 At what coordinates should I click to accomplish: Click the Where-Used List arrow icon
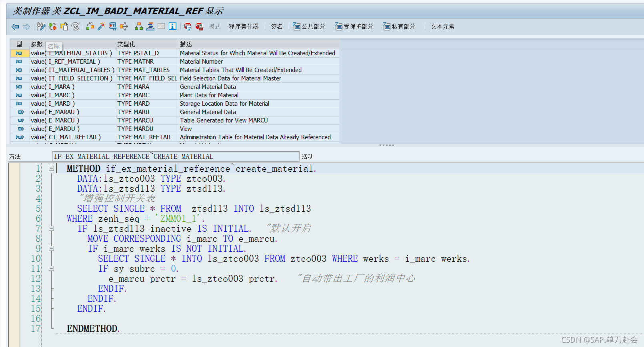[124, 27]
